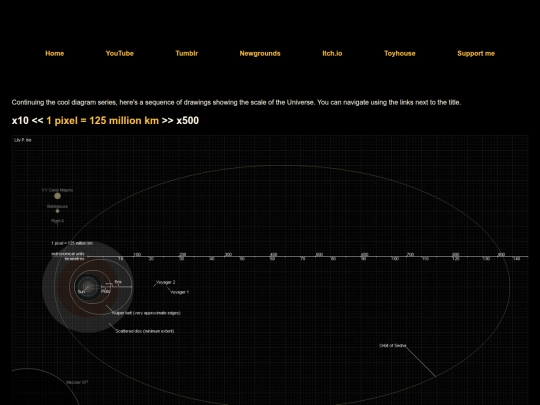Click the 'Betelgeuse' text label
This screenshot has height=405, width=540.
(x=58, y=206)
